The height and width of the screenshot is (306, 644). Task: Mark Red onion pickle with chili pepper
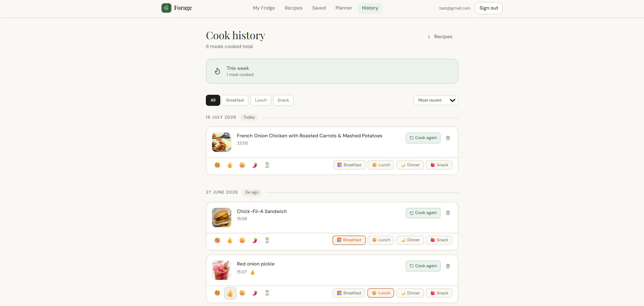pyautogui.click(x=255, y=293)
